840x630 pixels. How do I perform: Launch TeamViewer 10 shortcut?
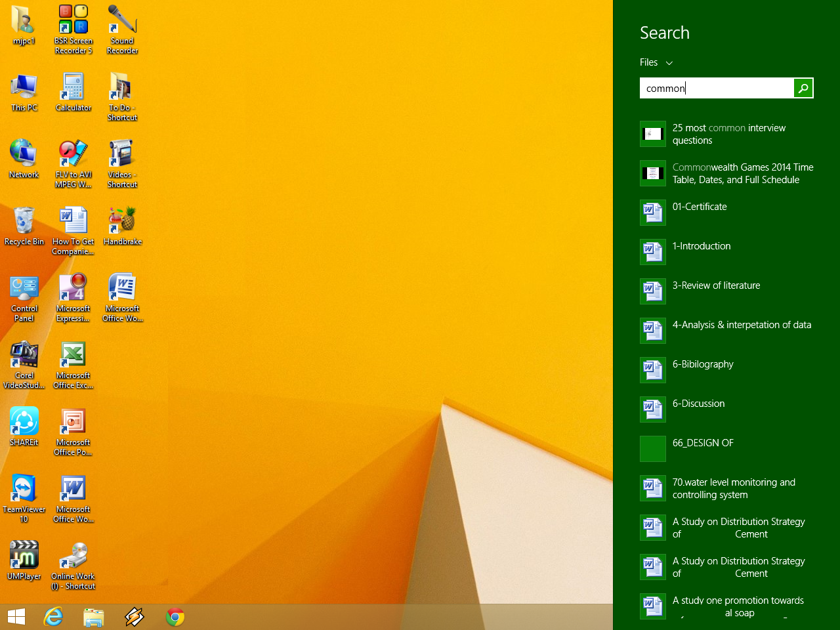24,499
